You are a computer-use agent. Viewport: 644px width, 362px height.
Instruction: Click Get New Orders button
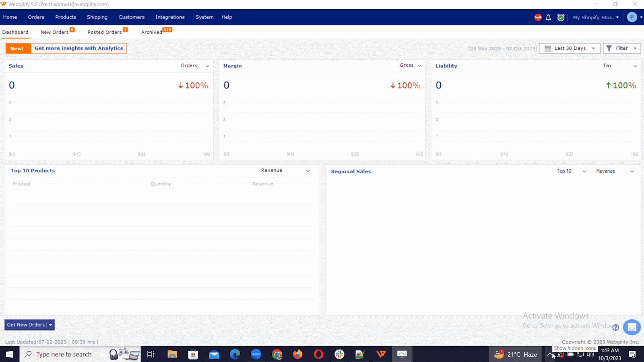coord(26,325)
